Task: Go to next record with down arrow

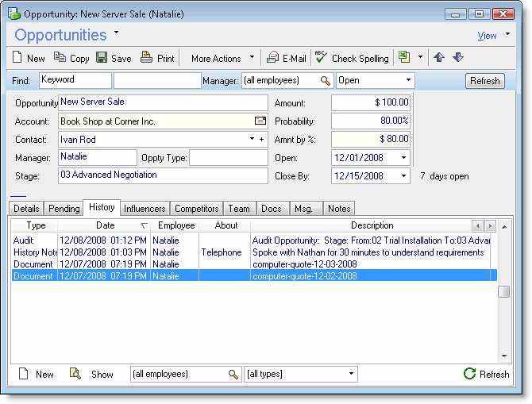Action: pos(458,58)
